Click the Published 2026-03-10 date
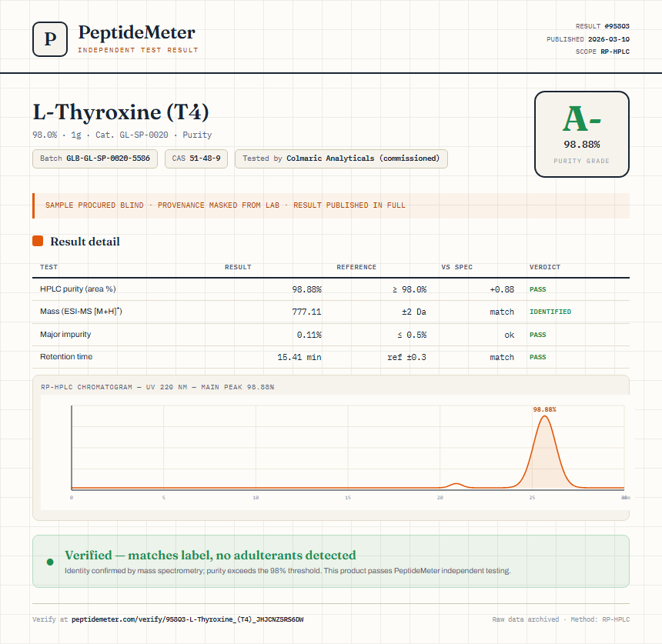Viewport: 662px width, 644px height. click(587, 39)
